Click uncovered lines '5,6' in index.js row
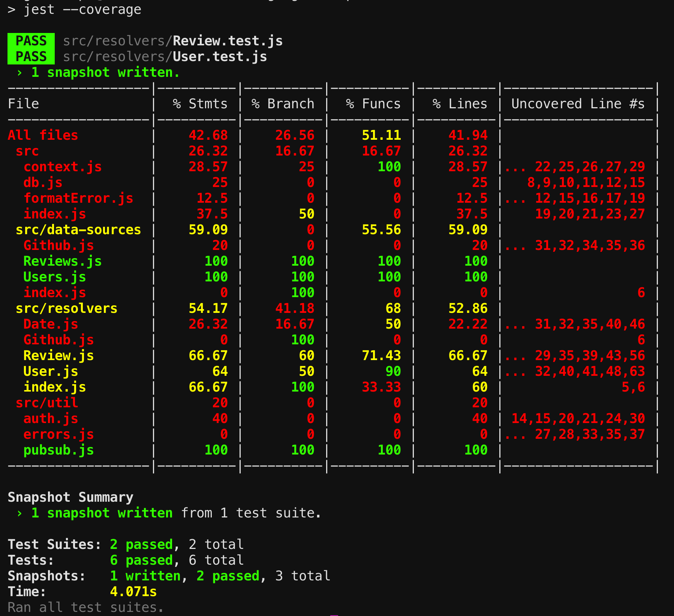The image size is (674, 616). coord(633,387)
